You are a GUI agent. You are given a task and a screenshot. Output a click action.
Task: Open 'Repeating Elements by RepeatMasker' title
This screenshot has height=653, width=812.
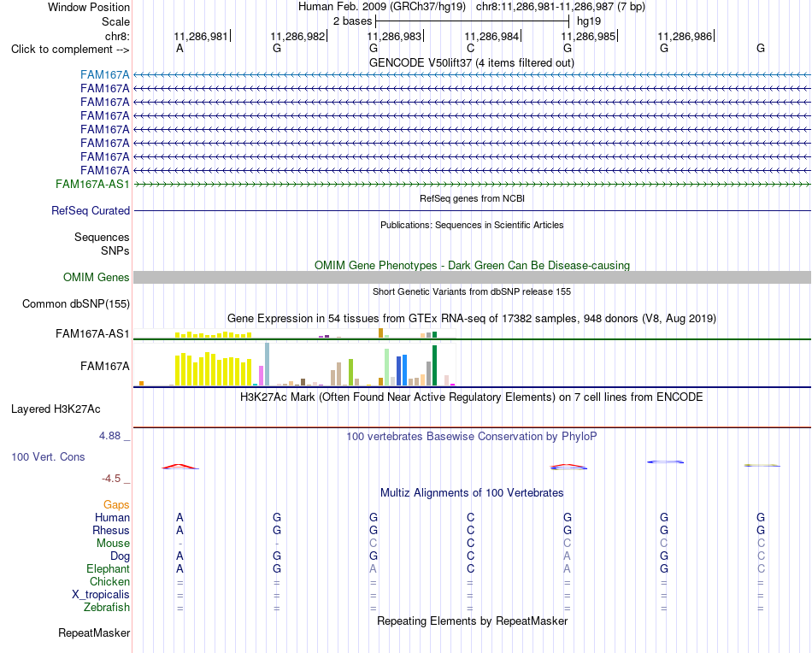click(x=472, y=621)
